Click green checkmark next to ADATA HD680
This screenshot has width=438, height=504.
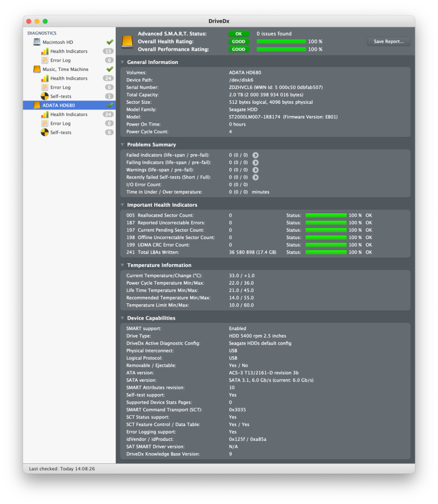pos(109,105)
